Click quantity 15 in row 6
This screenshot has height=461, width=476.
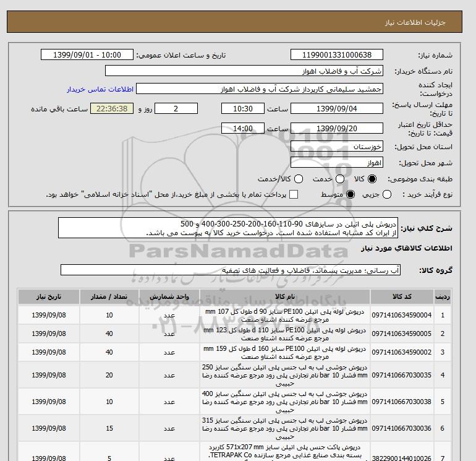pyautogui.click(x=109, y=428)
